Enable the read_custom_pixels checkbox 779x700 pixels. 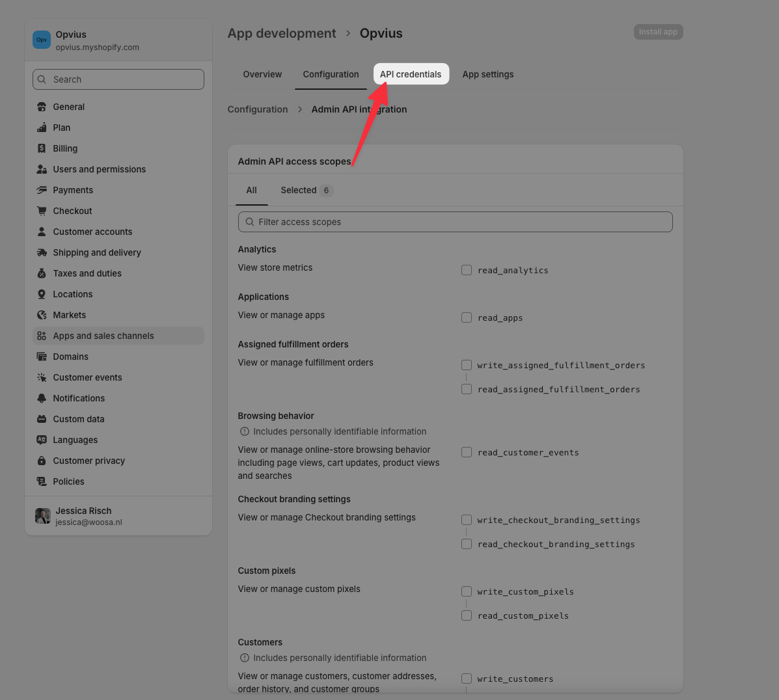(467, 616)
